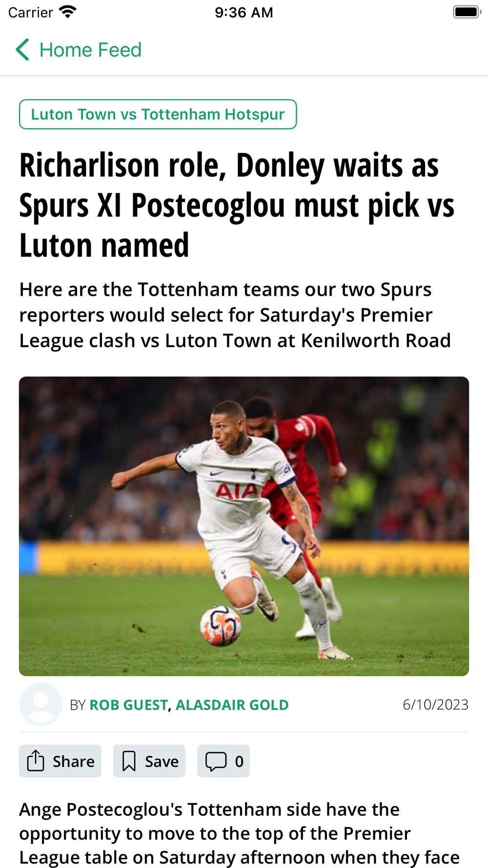488x868 pixels.
Task: Tap the share arrow icon
Action: coord(36,761)
